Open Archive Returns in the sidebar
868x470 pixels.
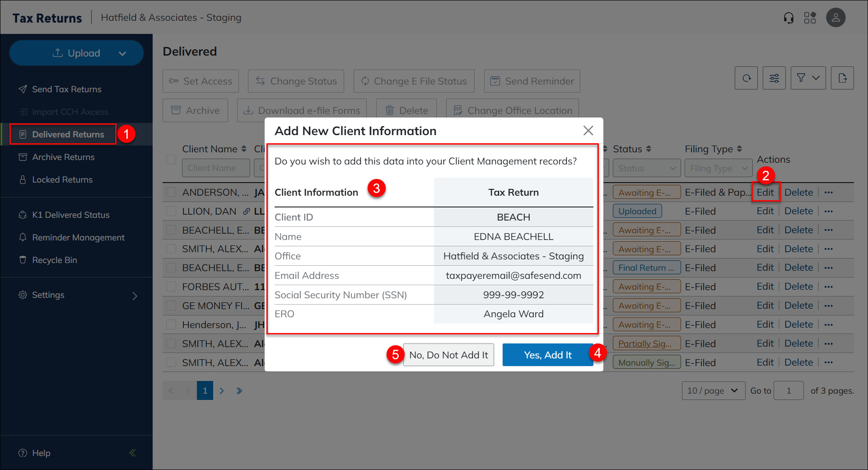[63, 157]
